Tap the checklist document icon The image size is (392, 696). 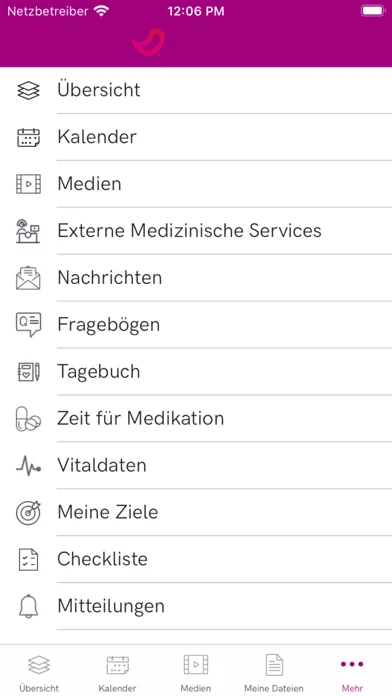(x=28, y=559)
